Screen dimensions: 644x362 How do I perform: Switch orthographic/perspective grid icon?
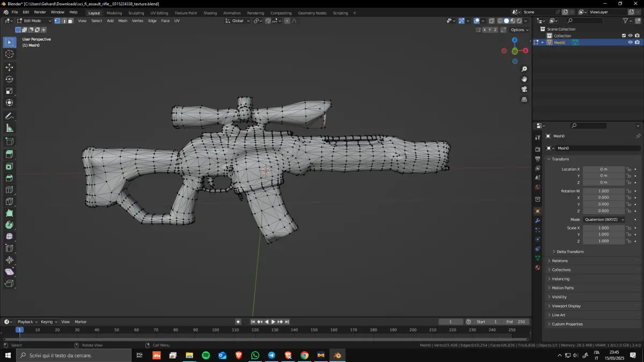(x=524, y=100)
